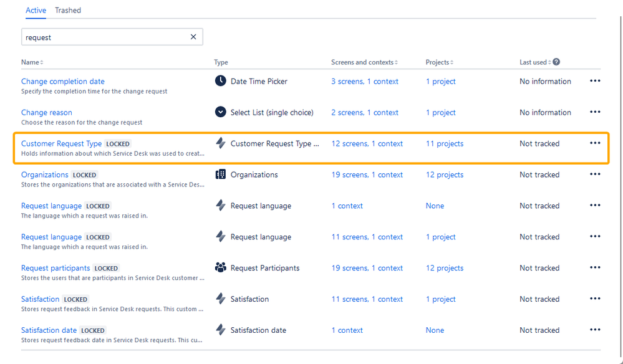Viewport: 623px width, 364px height.
Task: Open Satisfaction 1 project link
Action: pyautogui.click(x=441, y=299)
